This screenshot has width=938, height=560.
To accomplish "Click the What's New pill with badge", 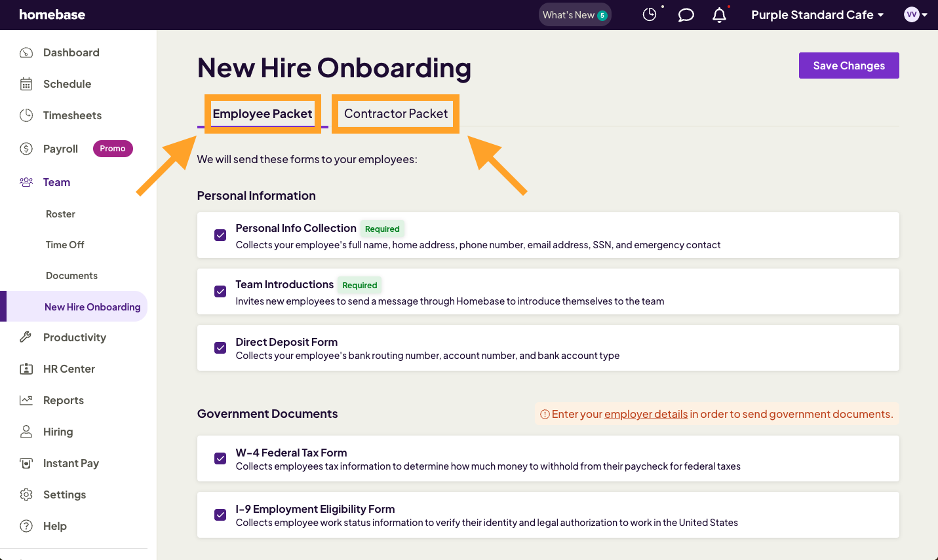I will [574, 13].
